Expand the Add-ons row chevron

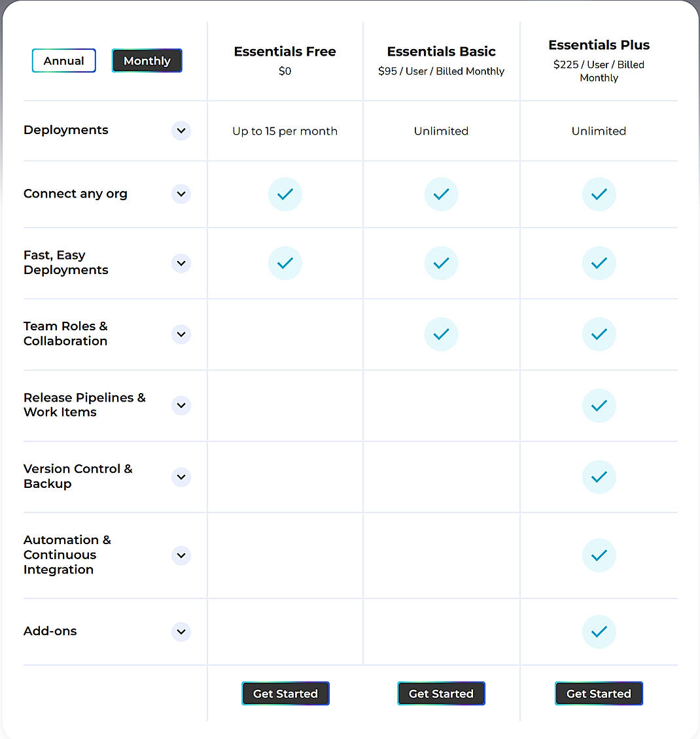coord(181,632)
